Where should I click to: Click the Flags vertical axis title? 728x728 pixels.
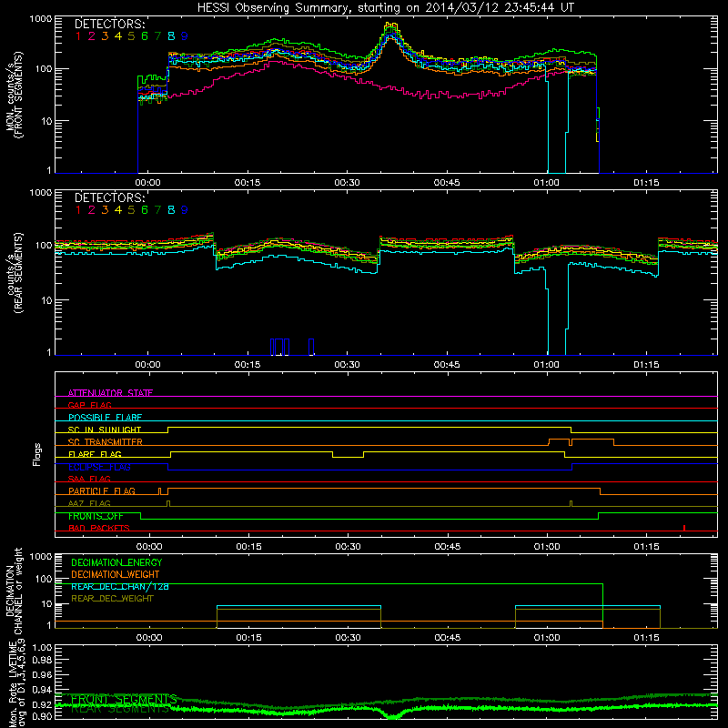(37, 454)
